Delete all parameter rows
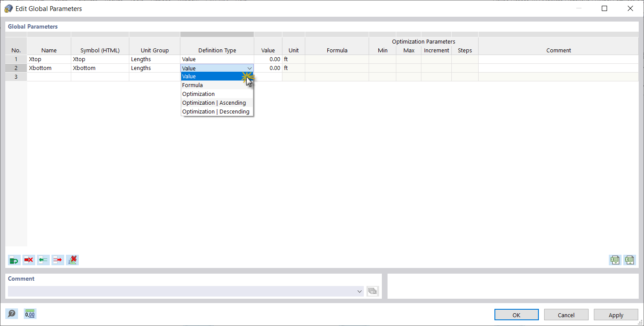The image size is (644, 326). [x=72, y=260]
